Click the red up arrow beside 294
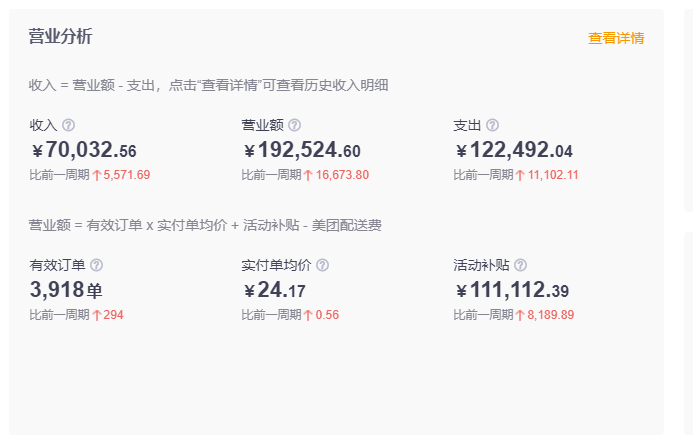The width and height of the screenshot is (693, 442). click(97, 315)
